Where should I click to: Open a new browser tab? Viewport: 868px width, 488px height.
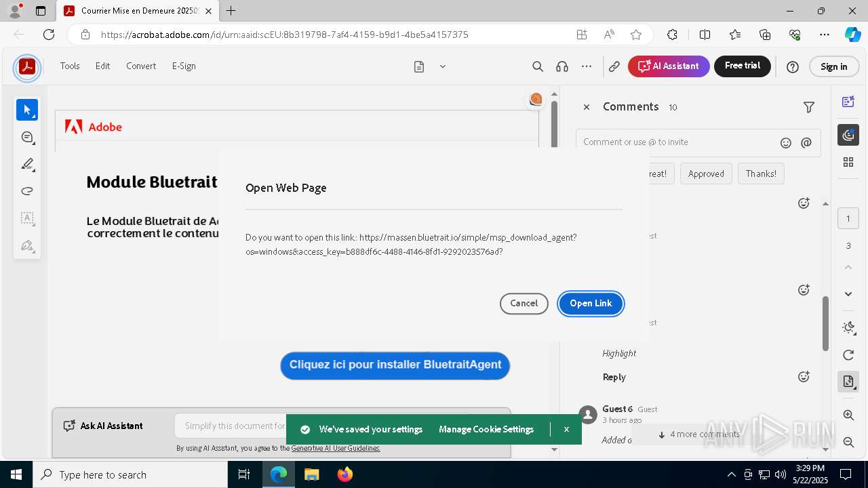231,11
